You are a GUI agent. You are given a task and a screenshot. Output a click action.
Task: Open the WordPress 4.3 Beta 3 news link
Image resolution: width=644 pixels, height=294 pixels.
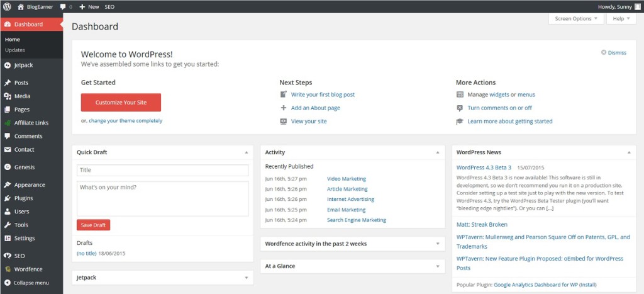click(x=484, y=167)
